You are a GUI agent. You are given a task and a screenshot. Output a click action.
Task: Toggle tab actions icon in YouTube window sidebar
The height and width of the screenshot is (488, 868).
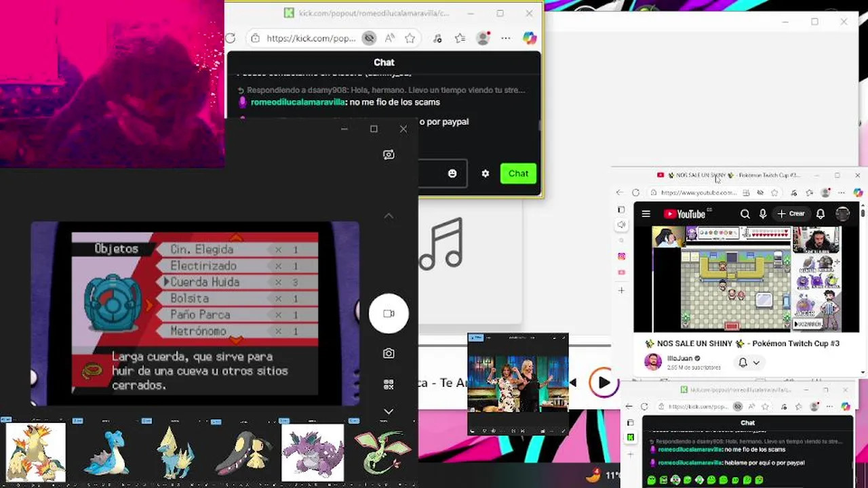pos(622,209)
